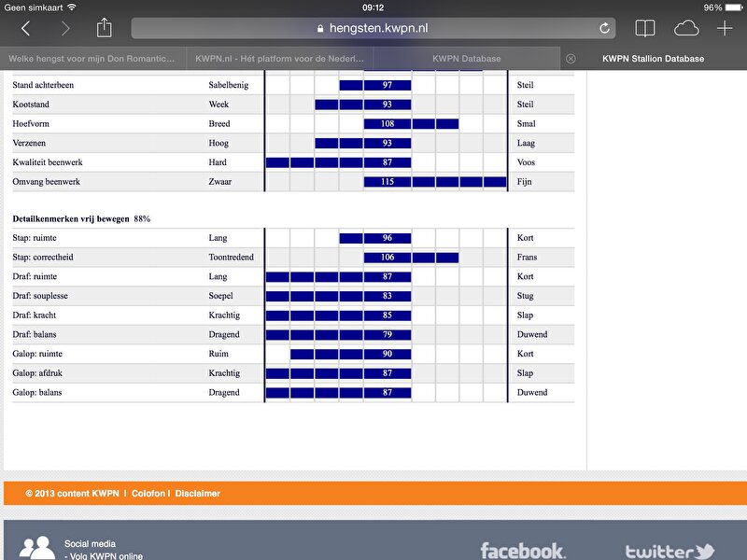
Task: Open the KWPN.nl platform tab
Action: 279,59
